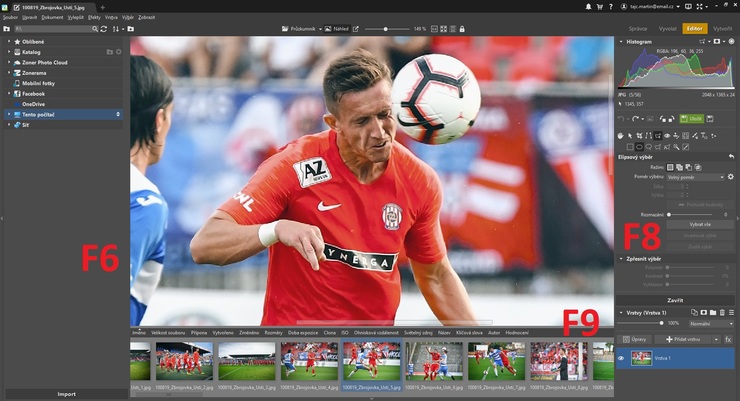
Task: Click the refresh icon in navigator toolbar
Action: tap(103, 28)
